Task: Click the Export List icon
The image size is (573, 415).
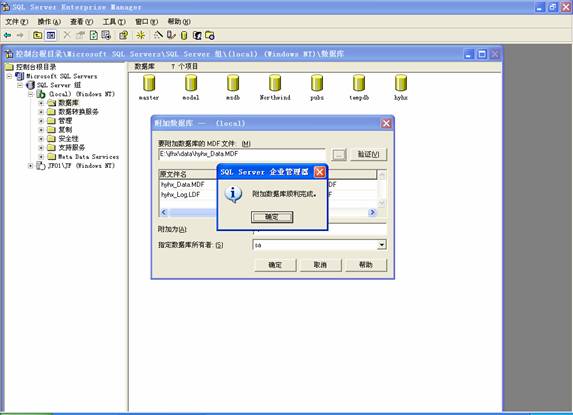Action: pos(106,35)
